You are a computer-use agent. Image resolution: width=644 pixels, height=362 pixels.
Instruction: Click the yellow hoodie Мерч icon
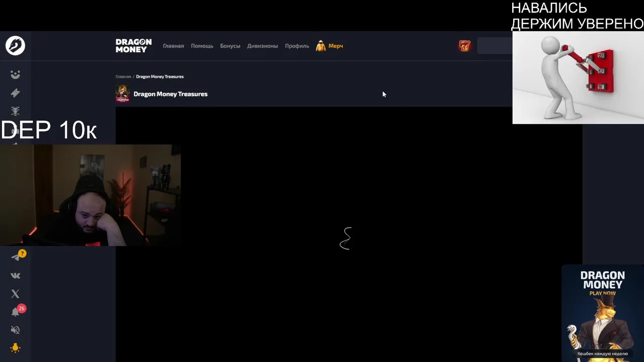tap(320, 46)
